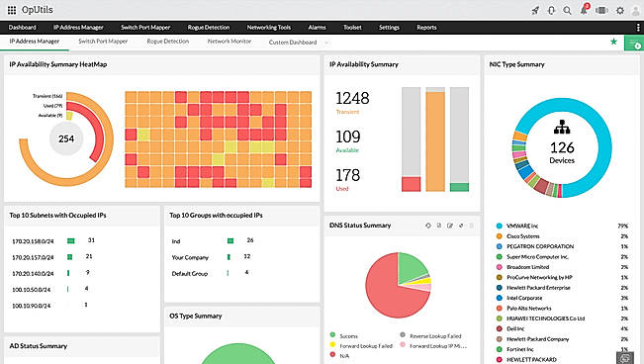Click the Default Group entry
Viewport: 644px width, 364px height.
click(x=190, y=274)
